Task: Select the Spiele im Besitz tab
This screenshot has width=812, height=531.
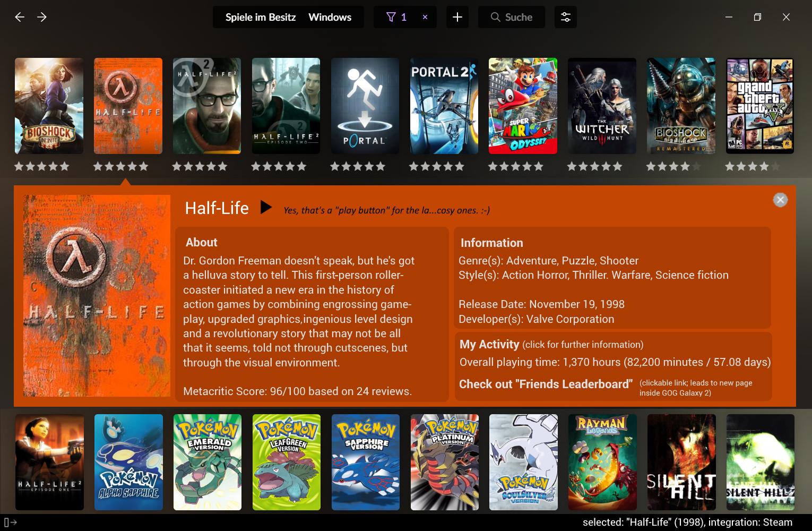Action: [261, 17]
